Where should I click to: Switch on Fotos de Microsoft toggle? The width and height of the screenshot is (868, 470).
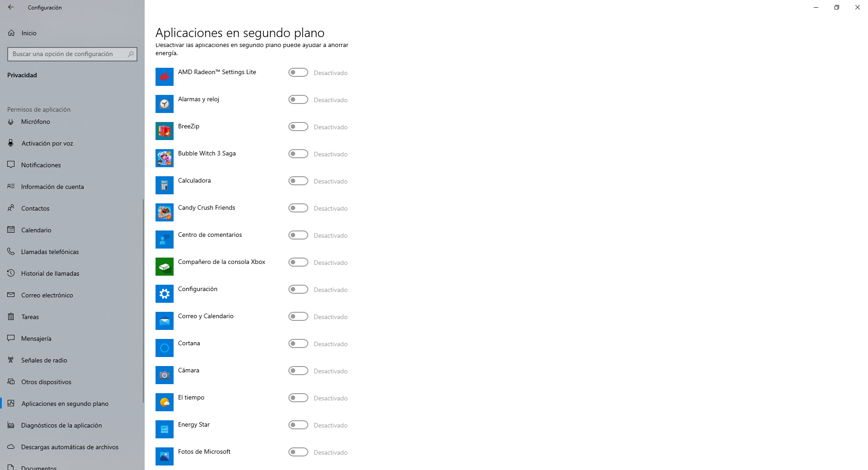[x=298, y=452]
